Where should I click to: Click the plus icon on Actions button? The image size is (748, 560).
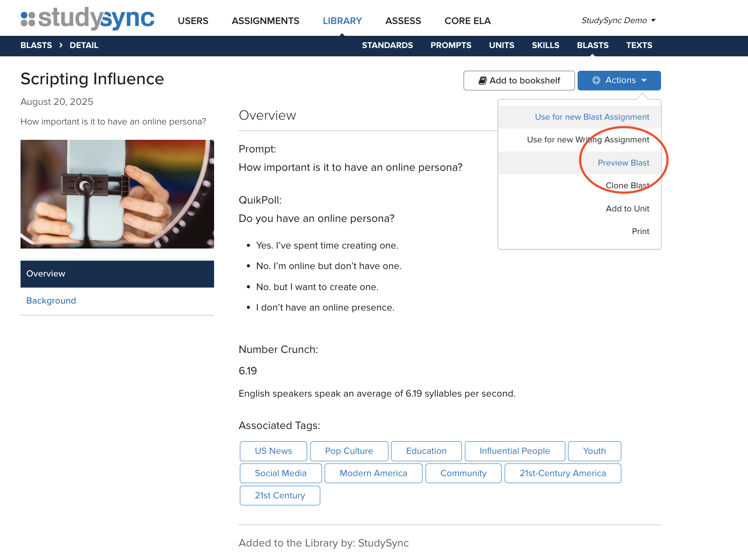pos(596,80)
